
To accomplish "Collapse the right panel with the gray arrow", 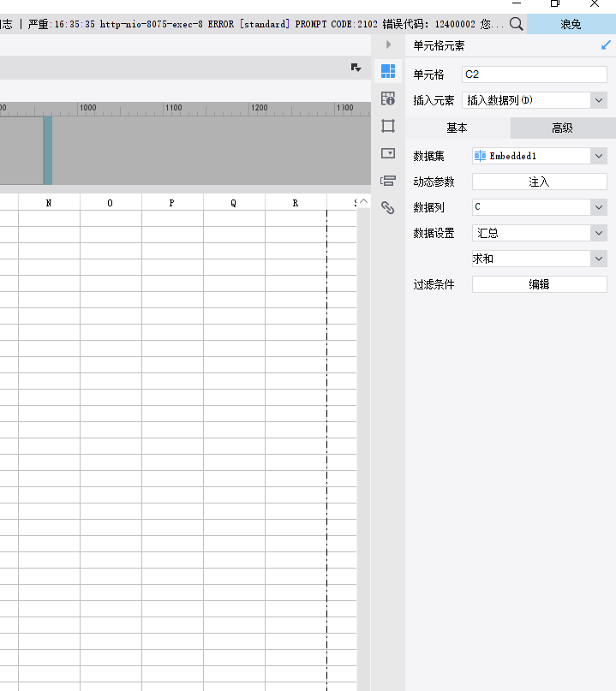I will (388, 45).
